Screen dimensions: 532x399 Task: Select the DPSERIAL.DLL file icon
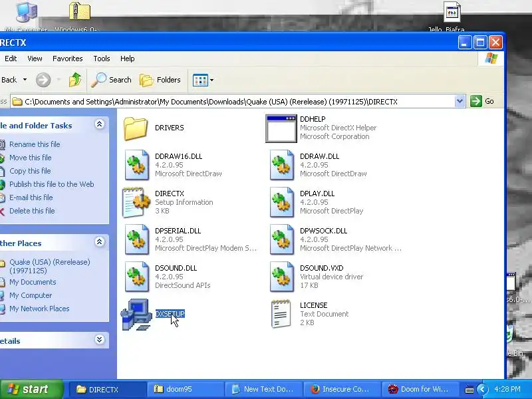136,240
